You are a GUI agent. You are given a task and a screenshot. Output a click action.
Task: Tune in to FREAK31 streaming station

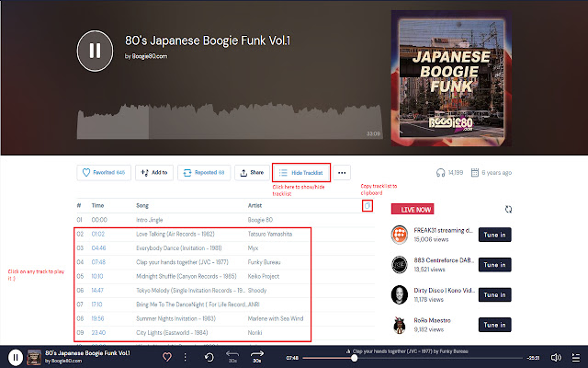coord(494,235)
